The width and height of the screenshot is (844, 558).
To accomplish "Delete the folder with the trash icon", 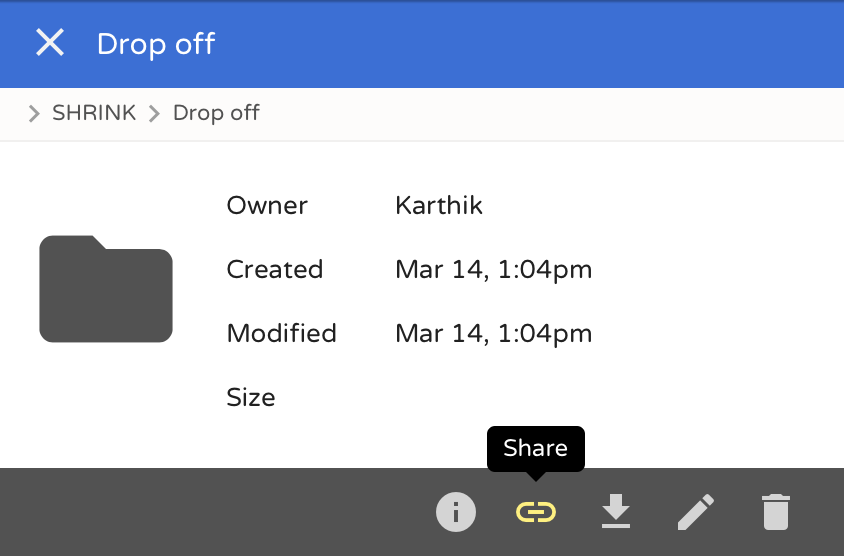I will coord(776,512).
